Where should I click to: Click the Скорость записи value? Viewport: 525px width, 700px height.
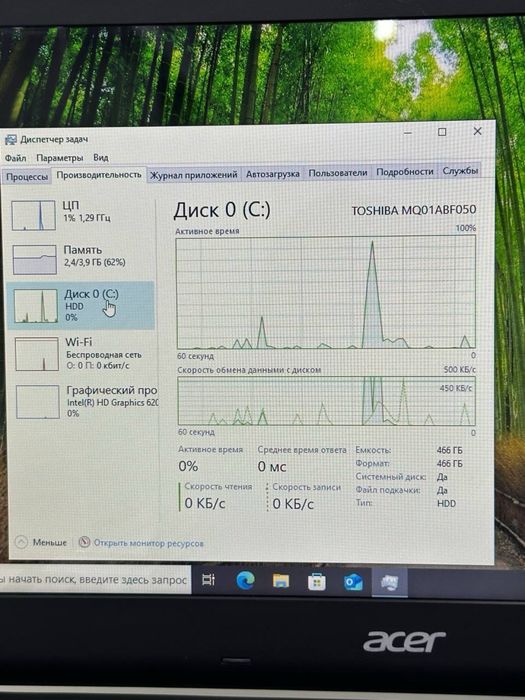[x=293, y=504]
